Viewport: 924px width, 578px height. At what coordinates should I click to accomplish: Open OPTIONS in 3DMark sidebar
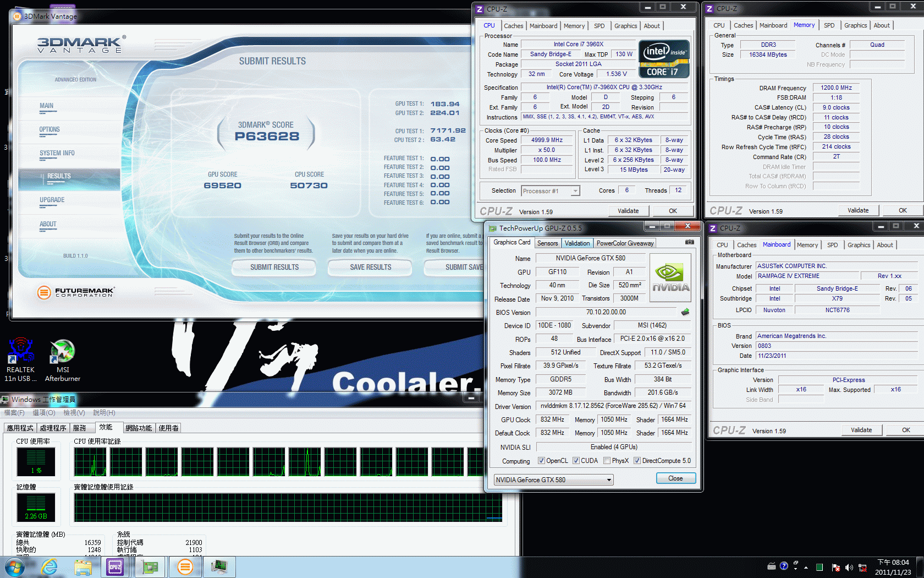pos(50,130)
